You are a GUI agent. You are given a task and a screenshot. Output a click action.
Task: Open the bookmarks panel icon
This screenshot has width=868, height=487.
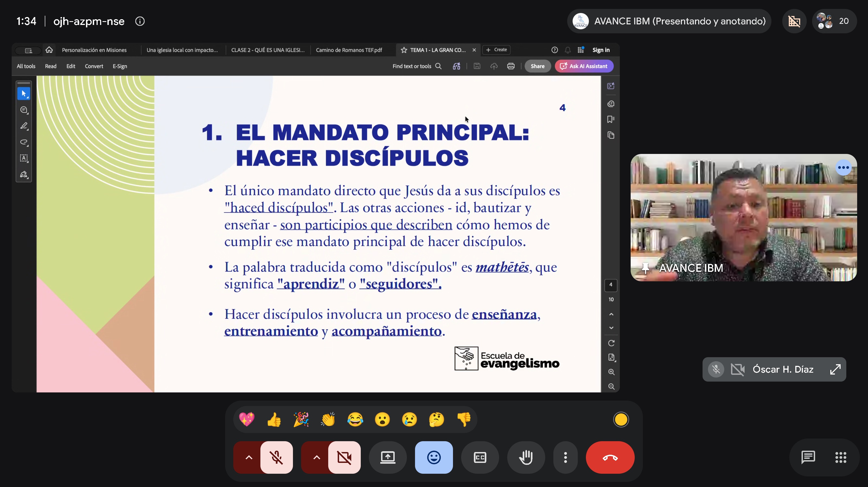click(x=611, y=119)
